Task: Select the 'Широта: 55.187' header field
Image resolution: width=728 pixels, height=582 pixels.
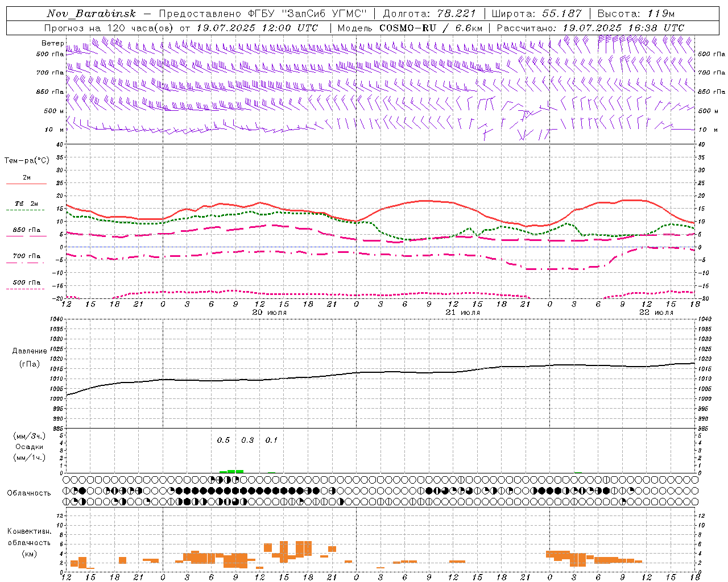Action: 536,14
